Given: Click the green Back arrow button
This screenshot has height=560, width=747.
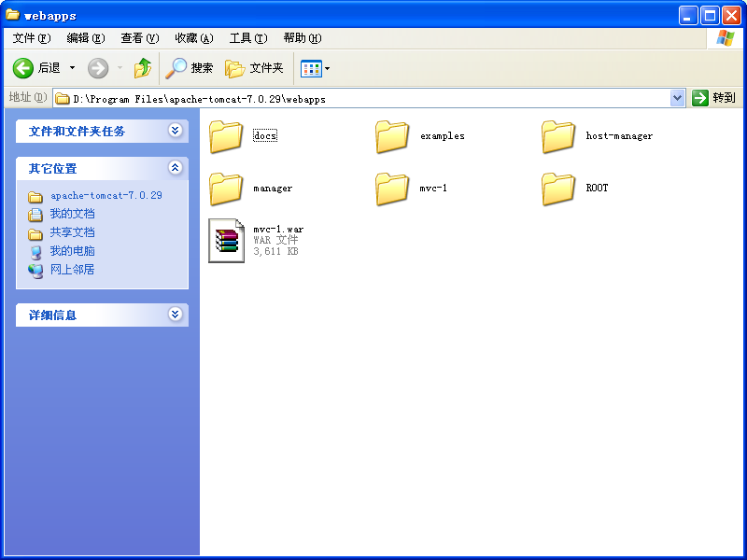Looking at the screenshot, I should point(22,68).
